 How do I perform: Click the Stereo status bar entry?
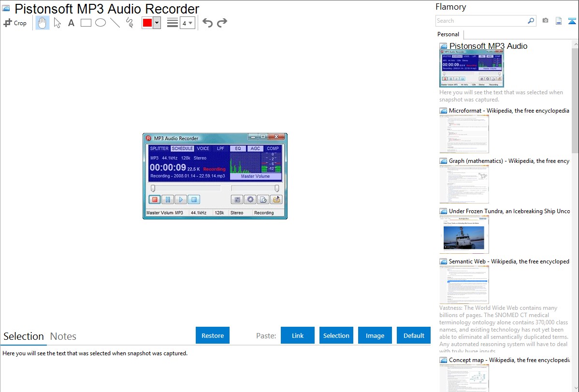(237, 213)
